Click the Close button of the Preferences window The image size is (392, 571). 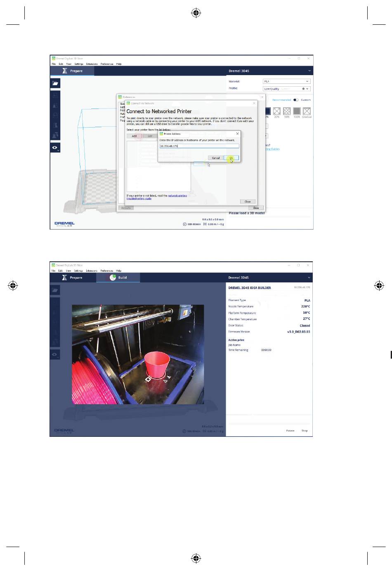(256, 208)
